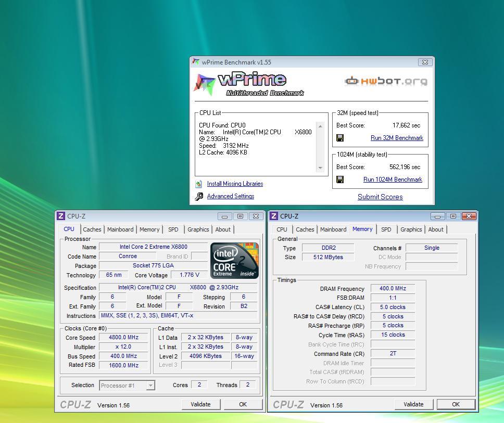Click Validate in right CPU-Z window
Image resolution: width=504 pixels, height=423 pixels.
tap(414, 404)
